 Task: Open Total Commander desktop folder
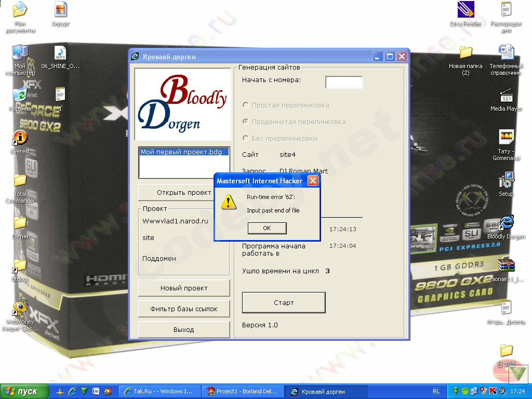20,188
